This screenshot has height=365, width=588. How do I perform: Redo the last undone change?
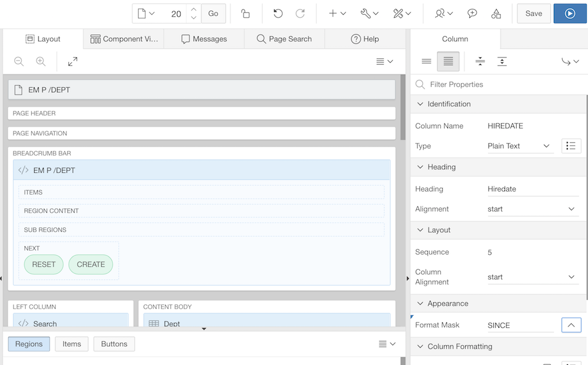300,14
